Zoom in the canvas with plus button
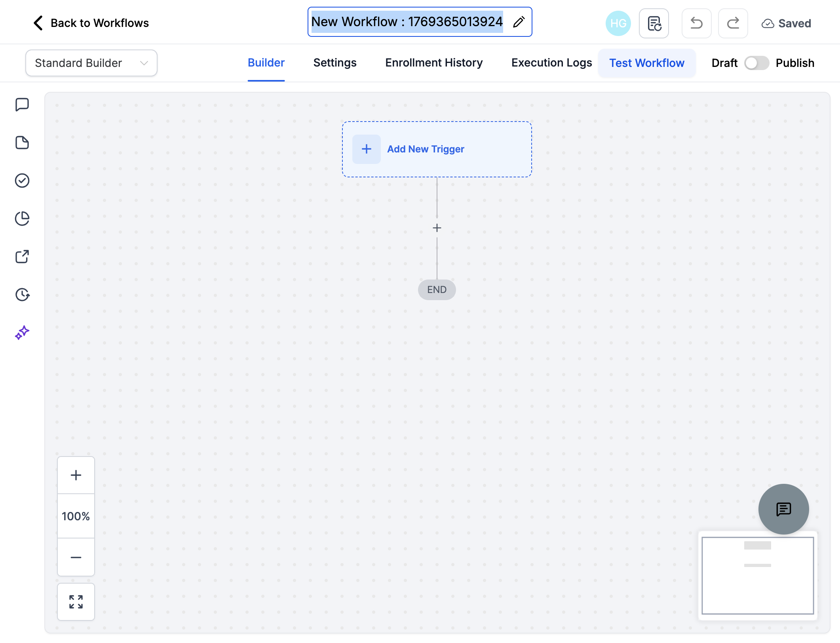 76,475
